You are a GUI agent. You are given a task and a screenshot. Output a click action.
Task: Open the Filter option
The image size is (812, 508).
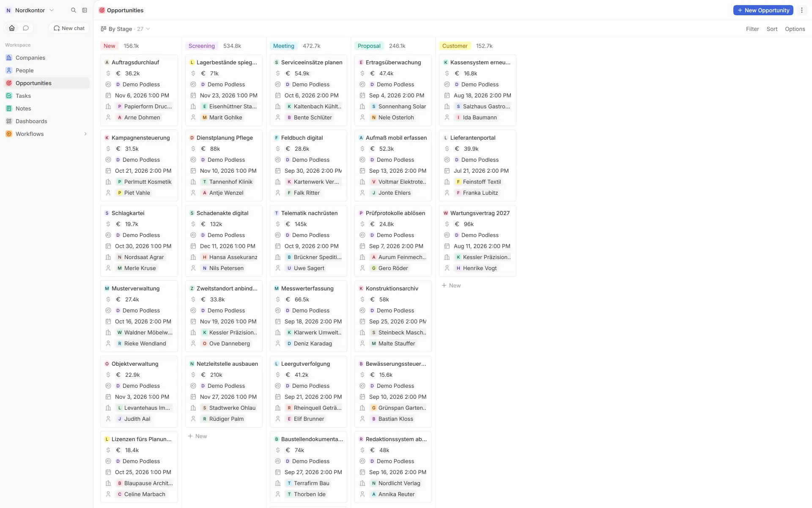(x=752, y=29)
